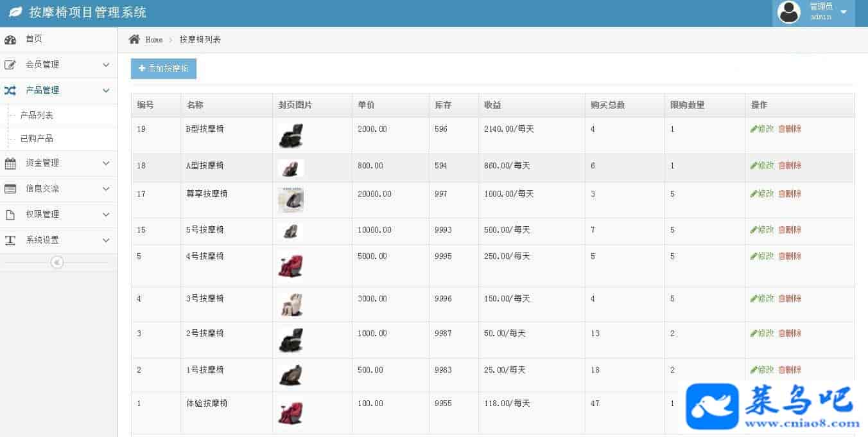868x437 pixels.
Task: Click the admin user avatar icon
Action: [789, 12]
